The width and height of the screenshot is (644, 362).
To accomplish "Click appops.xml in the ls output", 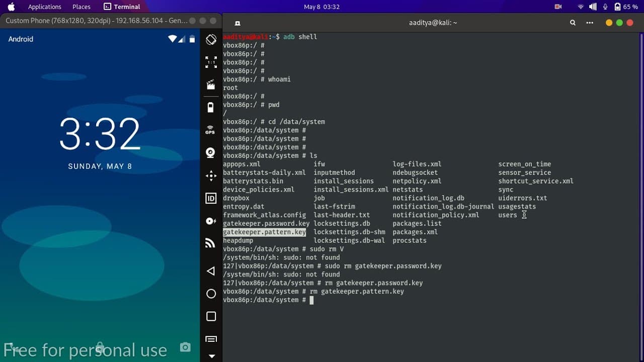I will point(242,164).
